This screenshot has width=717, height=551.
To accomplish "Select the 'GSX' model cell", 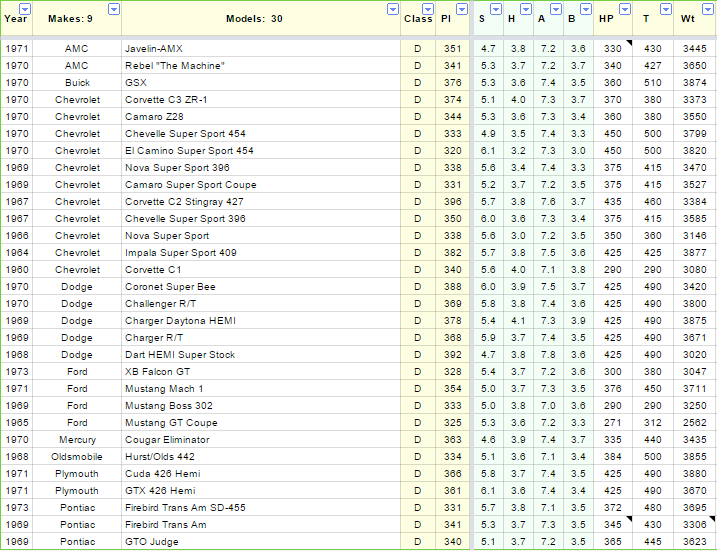I will pos(261,82).
